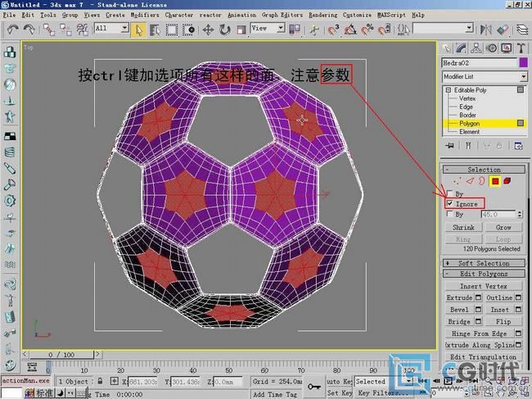Switch to the Modify command panel tab
The height and width of the screenshot is (399, 532).
tap(462, 48)
